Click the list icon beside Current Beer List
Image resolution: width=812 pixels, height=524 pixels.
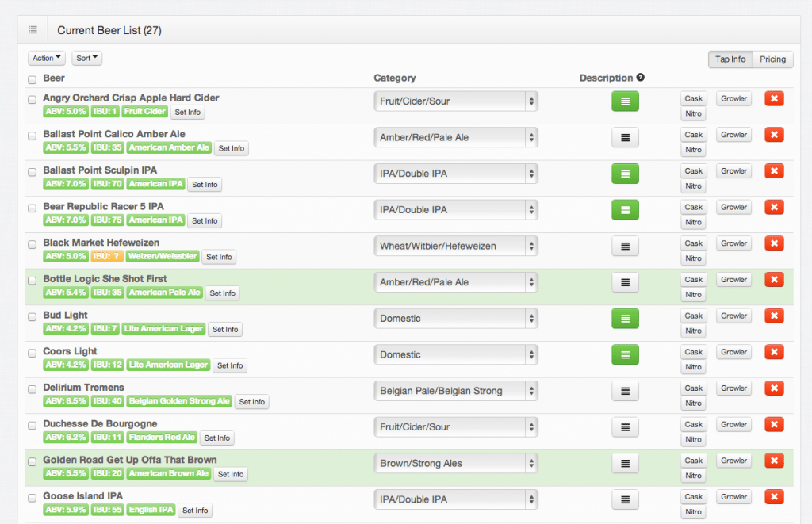click(x=33, y=30)
